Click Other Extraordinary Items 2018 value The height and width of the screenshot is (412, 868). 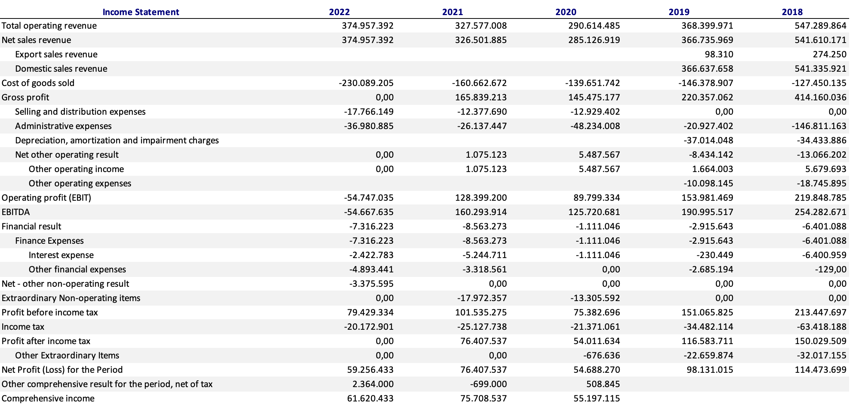coord(821,355)
